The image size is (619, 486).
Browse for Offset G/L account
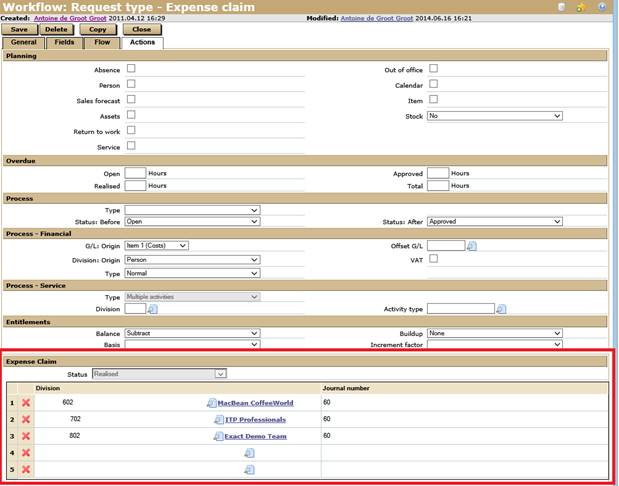473,246
